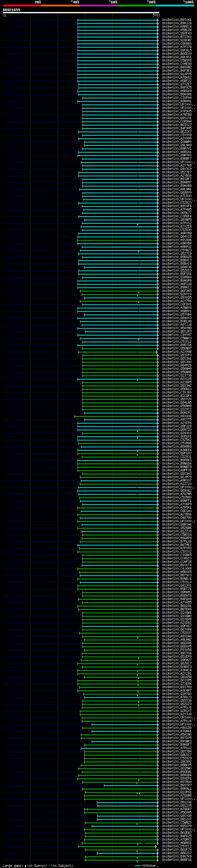Select label UniRef100_Q8S3A1

tap(176, 358)
